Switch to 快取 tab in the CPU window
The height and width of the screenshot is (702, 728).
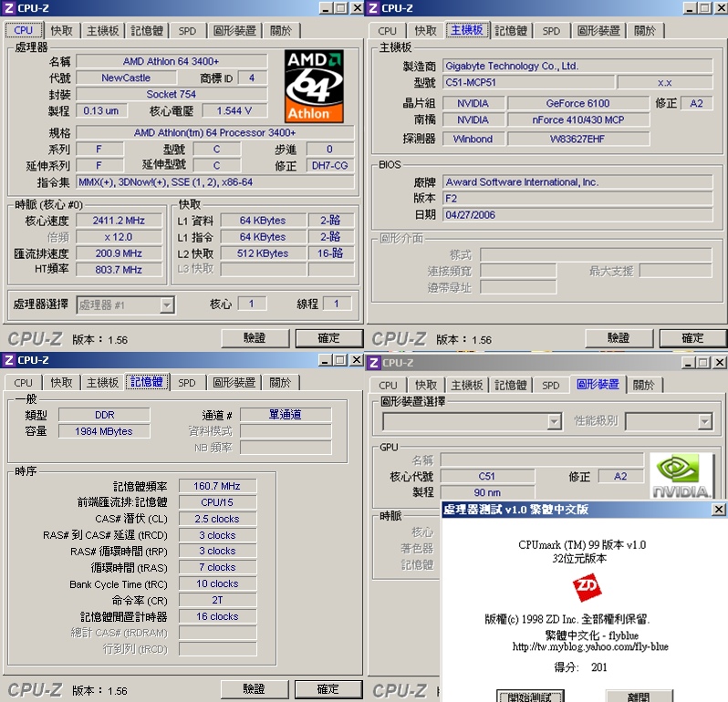coord(62,31)
